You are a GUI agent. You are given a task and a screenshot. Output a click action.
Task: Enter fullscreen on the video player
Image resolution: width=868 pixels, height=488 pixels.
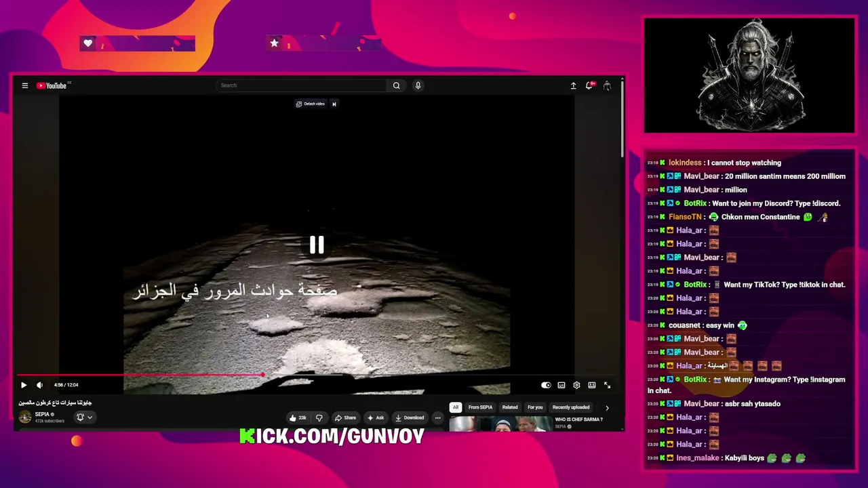coord(607,385)
